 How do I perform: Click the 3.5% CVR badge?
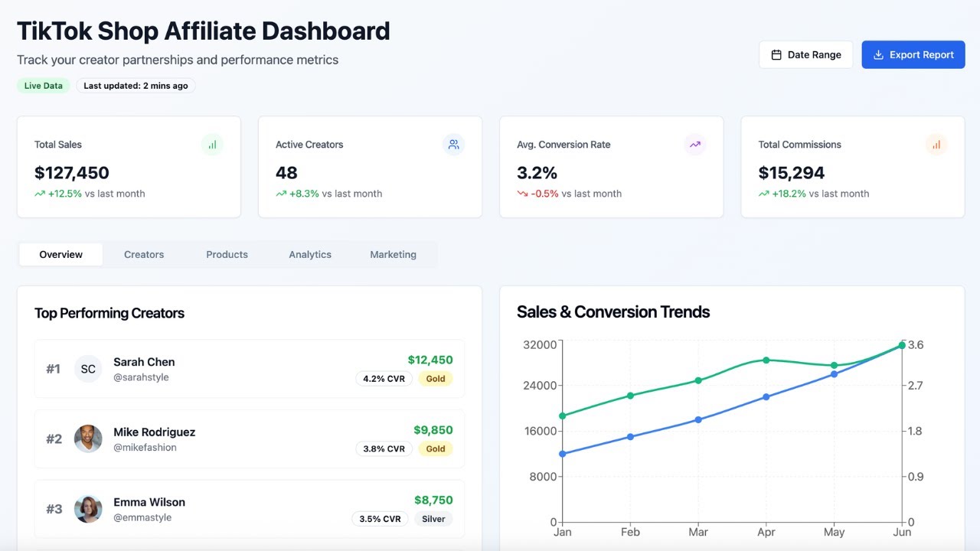coord(380,519)
